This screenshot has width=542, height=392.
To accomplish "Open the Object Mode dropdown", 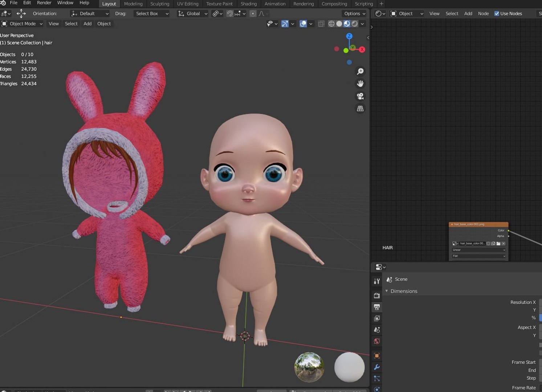I will pos(22,24).
